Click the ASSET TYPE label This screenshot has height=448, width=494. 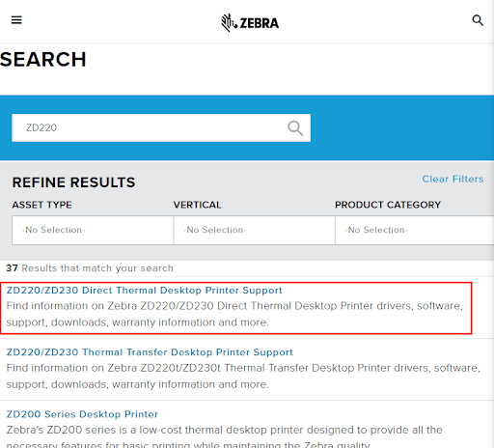tap(42, 205)
